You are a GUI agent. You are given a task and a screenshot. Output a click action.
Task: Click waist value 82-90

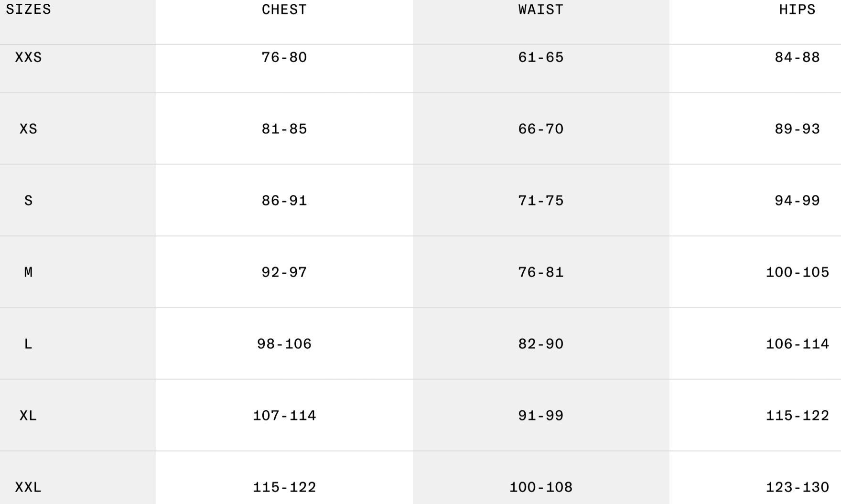click(541, 344)
